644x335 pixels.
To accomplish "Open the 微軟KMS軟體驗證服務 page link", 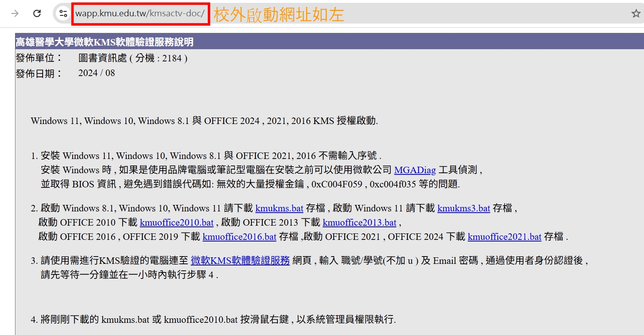I will pos(240,260).
